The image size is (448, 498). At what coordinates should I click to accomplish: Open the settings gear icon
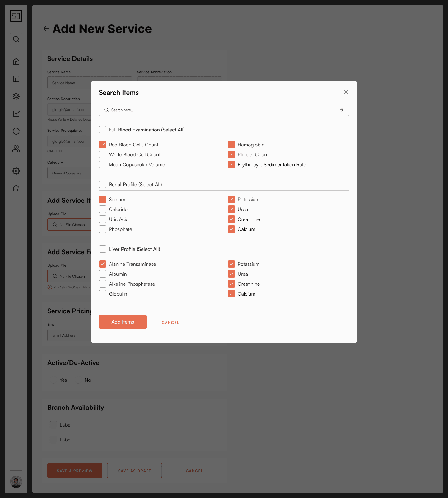tap(16, 171)
